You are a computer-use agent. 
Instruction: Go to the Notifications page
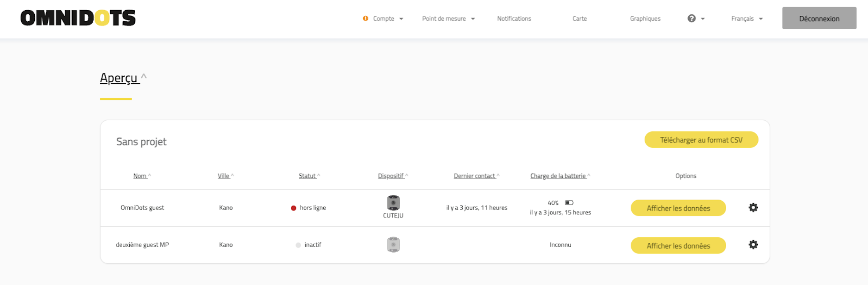click(514, 19)
